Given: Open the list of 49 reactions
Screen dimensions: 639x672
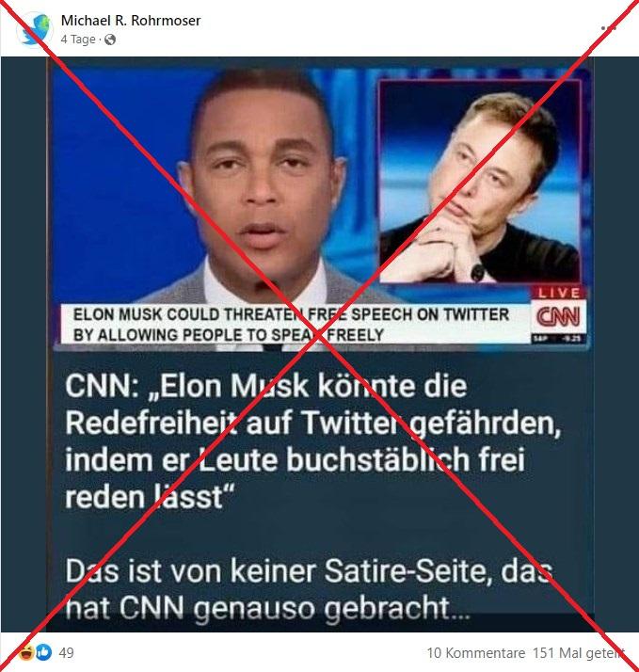Looking at the screenshot, I should 66,653.
